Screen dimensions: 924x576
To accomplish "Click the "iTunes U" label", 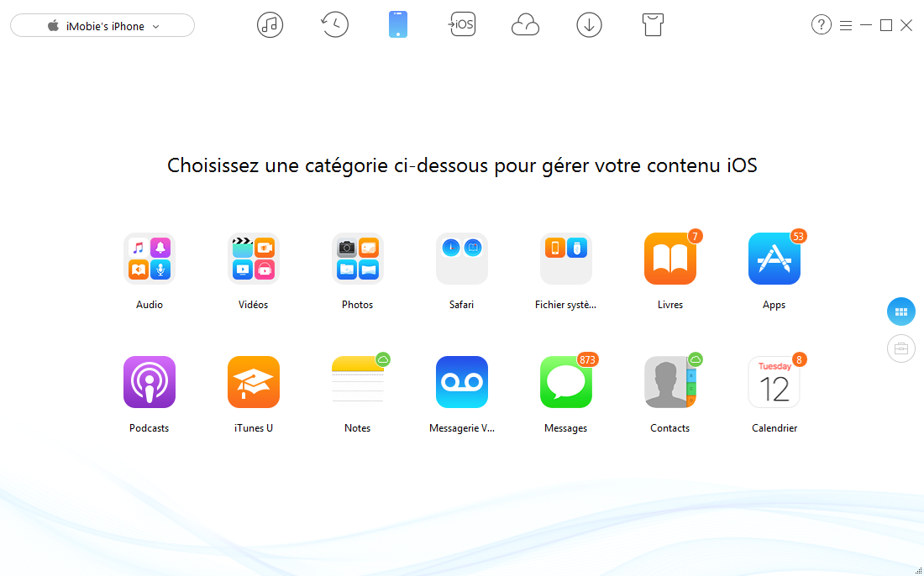I will pyautogui.click(x=254, y=428).
